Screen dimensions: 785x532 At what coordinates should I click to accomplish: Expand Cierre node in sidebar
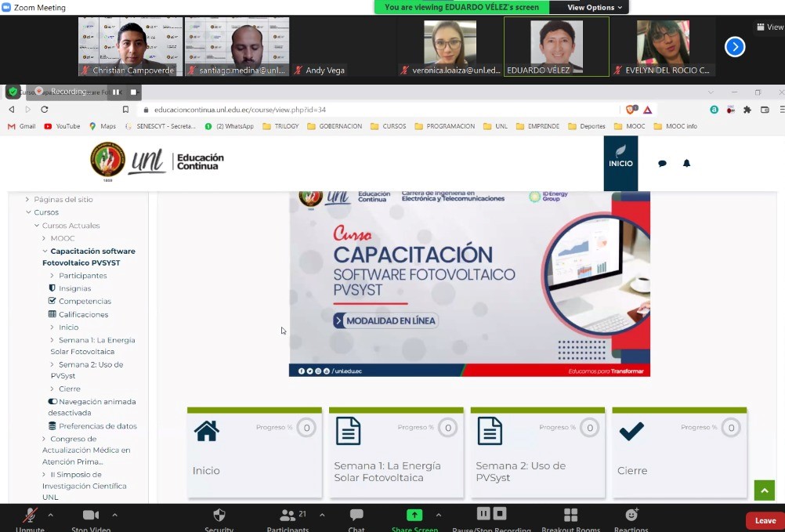point(52,389)
